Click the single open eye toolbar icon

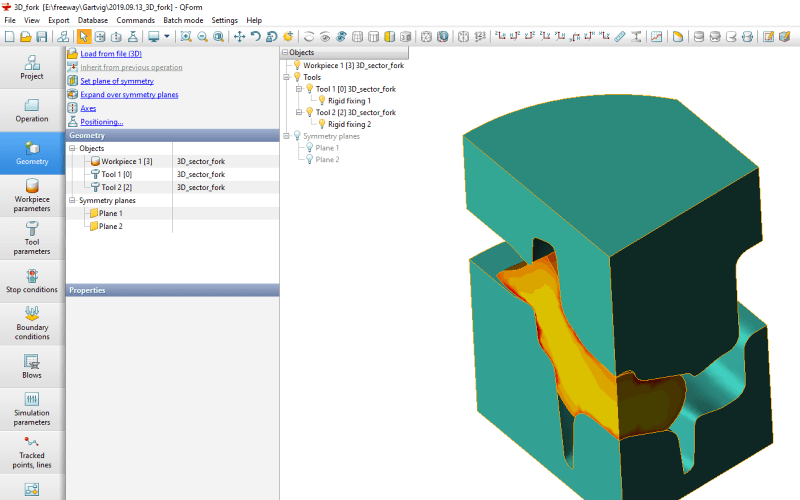[x=325, y=36]
